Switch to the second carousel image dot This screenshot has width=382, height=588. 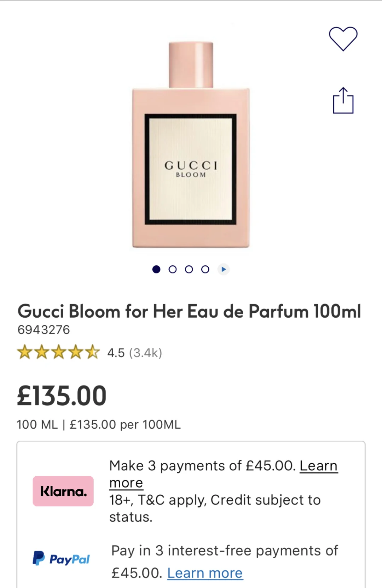click(173, 269)
